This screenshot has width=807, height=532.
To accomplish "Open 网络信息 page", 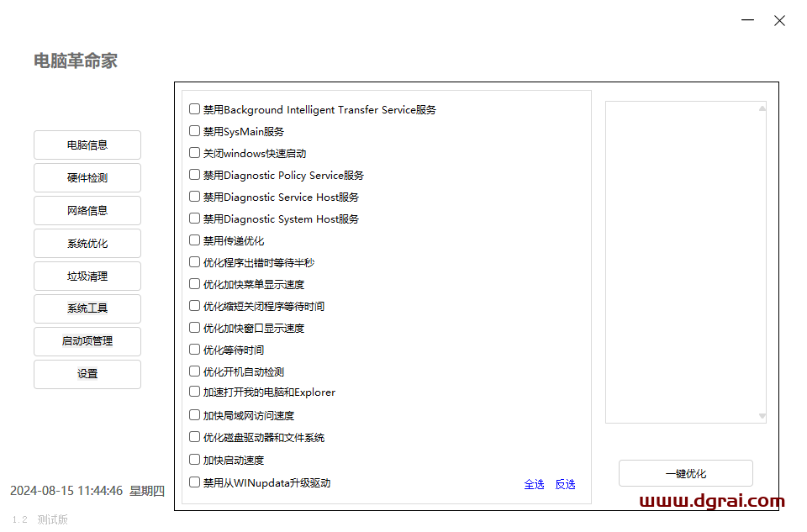I will tap(87, 210).
